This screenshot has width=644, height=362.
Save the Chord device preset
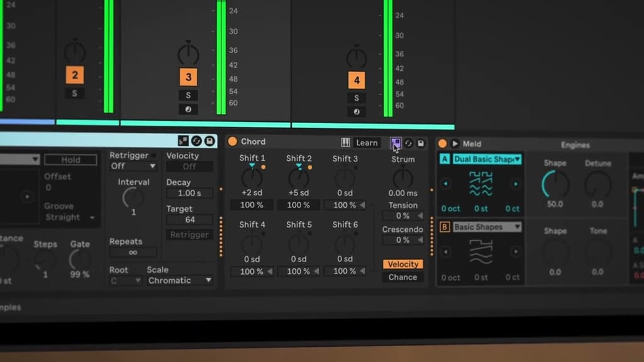click(421, 143)
